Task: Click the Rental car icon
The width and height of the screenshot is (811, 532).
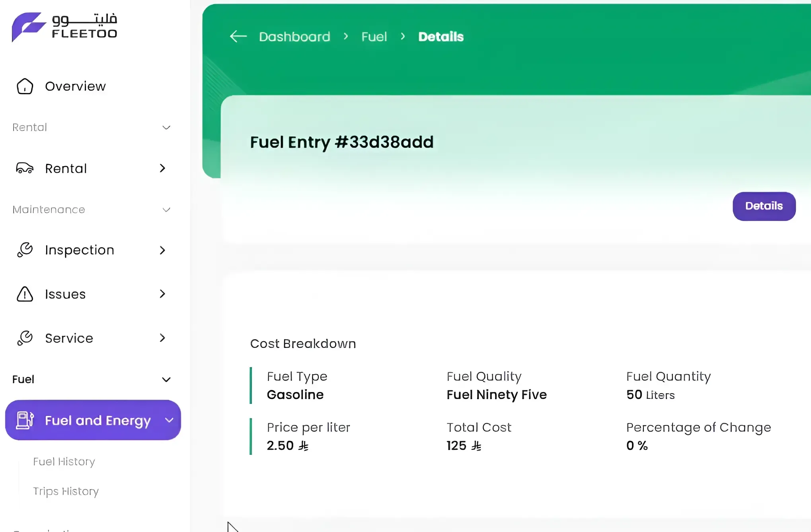Action: point(25,168)
